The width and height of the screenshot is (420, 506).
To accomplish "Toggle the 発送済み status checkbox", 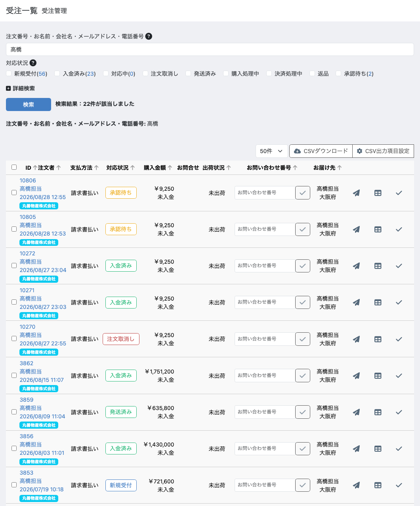I will pos(188,73).
